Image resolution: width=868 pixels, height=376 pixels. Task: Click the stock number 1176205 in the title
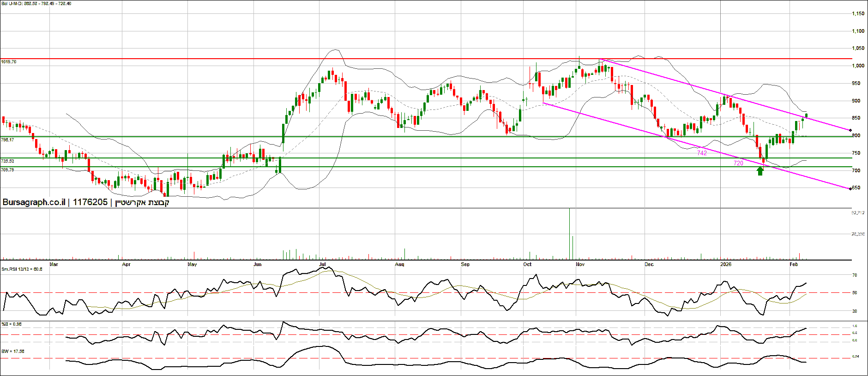[90, 202]
